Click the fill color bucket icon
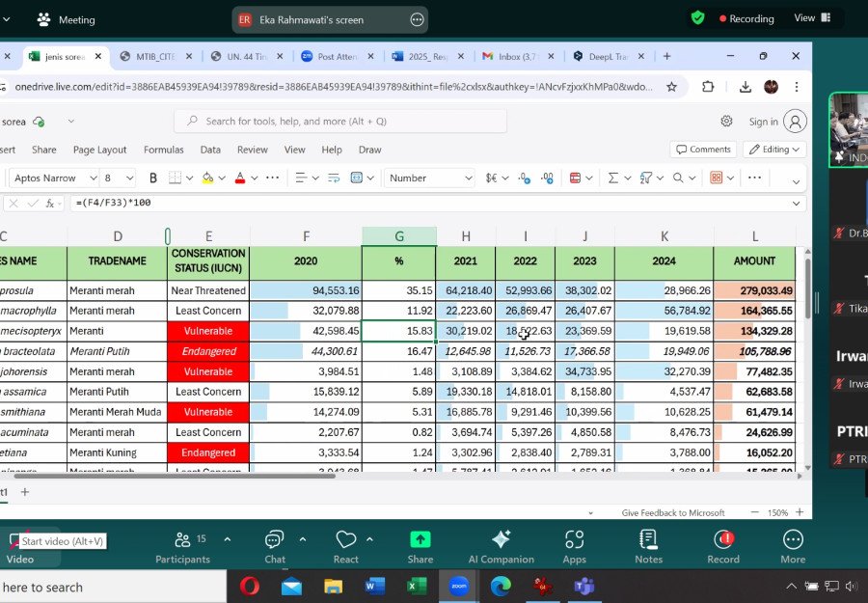This screenshot has width=868, height=603. click(x=207, y=178)
